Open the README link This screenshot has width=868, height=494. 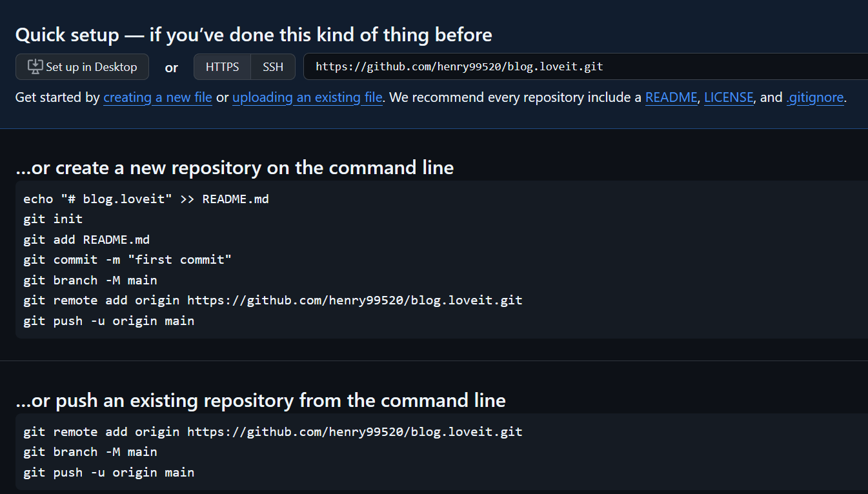671,98
